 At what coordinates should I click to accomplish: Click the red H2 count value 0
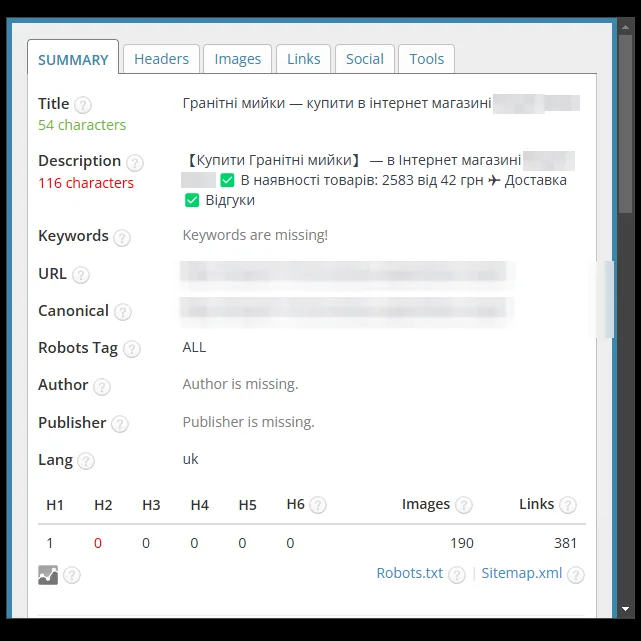point(98,543)
